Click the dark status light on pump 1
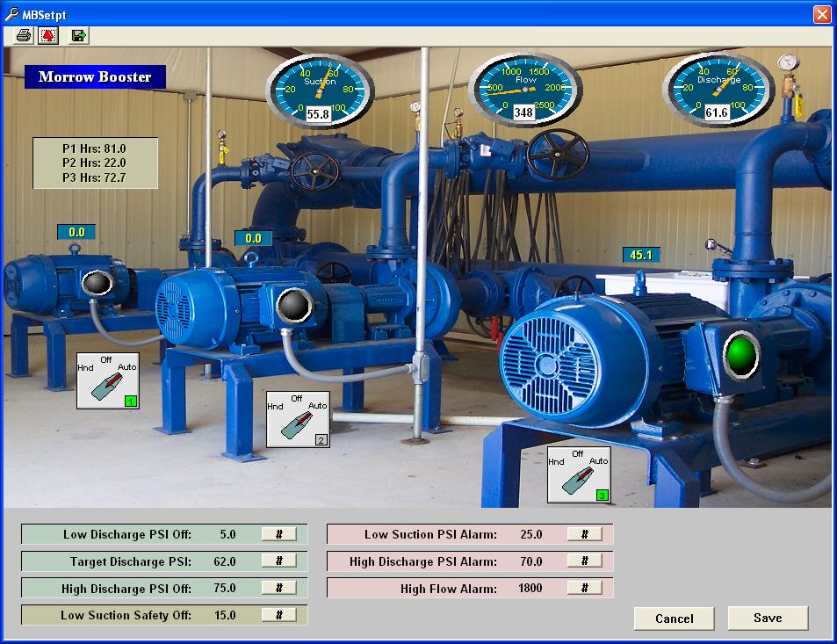Image resolution: width=837 pixels, height=644 pixels. pos(98,283)
